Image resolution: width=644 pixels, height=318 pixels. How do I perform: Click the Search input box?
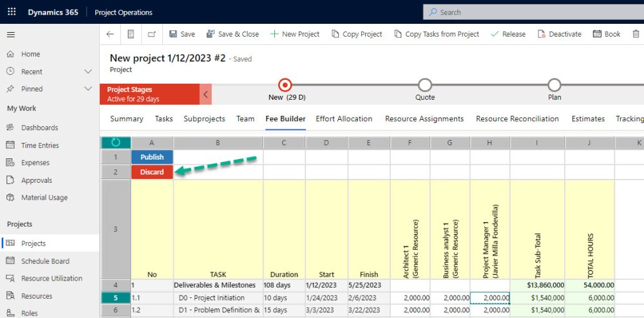pos(533,12)
